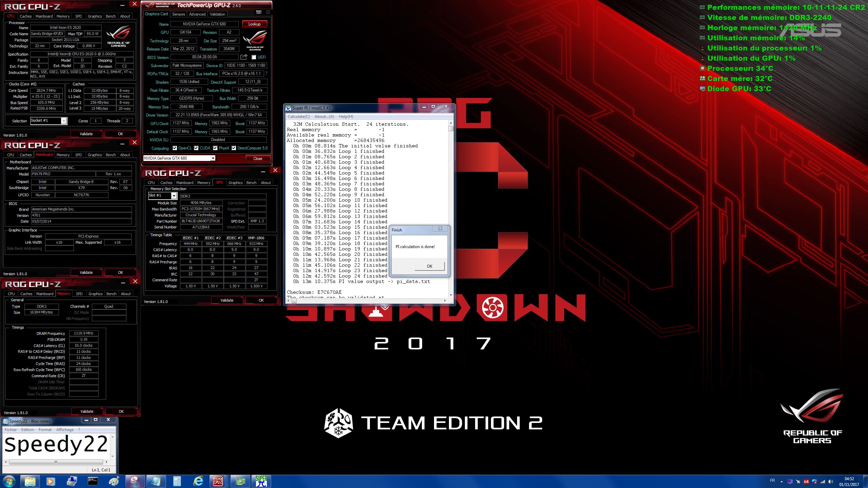Click the Super PI horizontal scrollbar thumb

tap(294, 301)
